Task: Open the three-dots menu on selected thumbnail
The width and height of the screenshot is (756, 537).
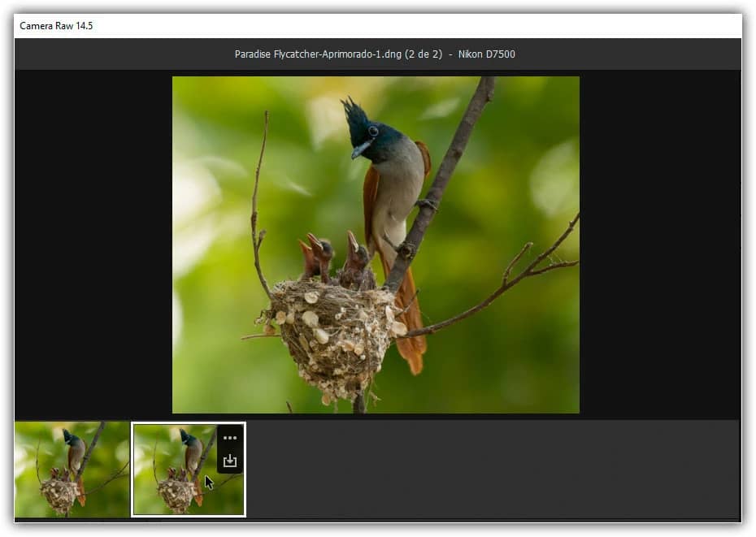Action: click(x=230, y=438)
